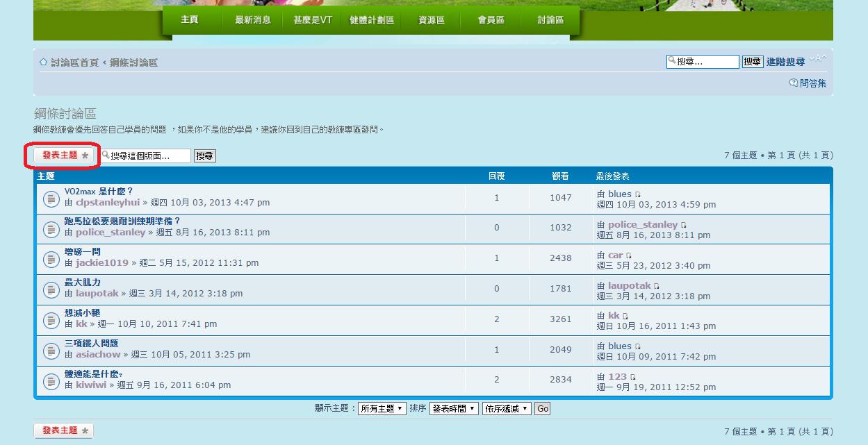The width and height of the screenshot is (868, 445).
Task: View latest post icon next to blues in first row
Action: click(x=638, y=195)
